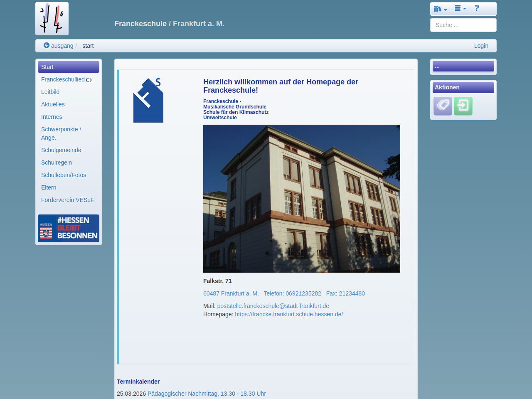Click the green login arrow icon
Viewport: 532px width, 399px height.
pos(463,106)
